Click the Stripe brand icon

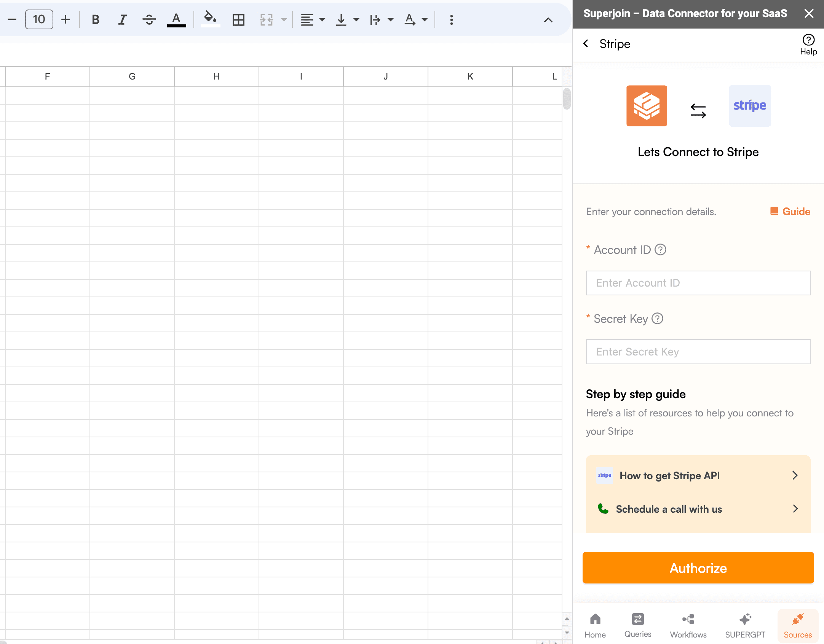(x=750, y=105)
